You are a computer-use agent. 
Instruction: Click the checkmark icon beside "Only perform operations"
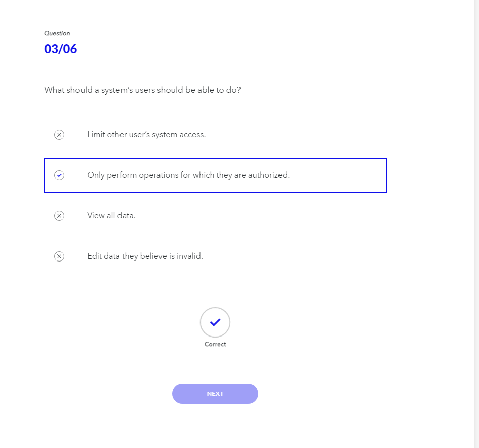(x=59, y=175)
